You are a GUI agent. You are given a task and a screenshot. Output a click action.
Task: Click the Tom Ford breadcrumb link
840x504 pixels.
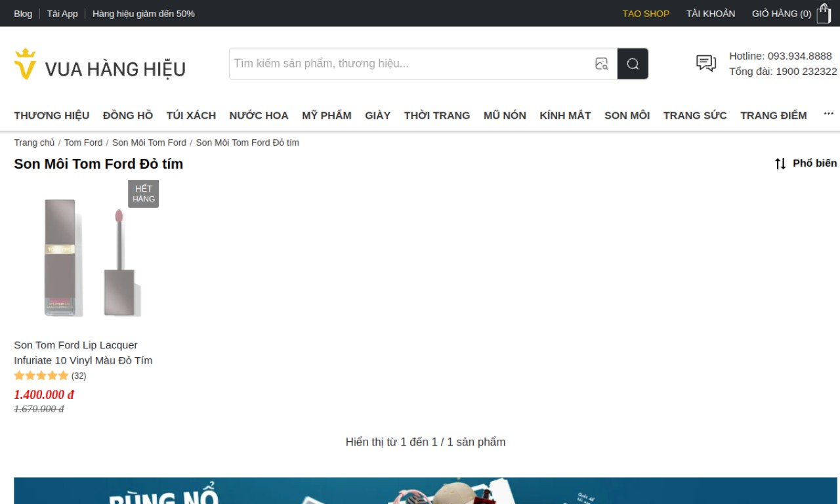(83, 142)
